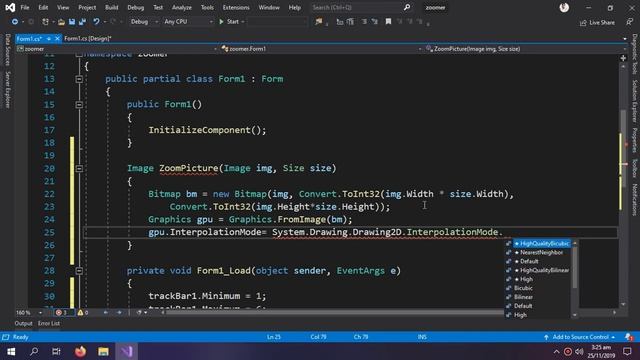Open the Extensions menu
640x360 pixels.
pos(236,7)
